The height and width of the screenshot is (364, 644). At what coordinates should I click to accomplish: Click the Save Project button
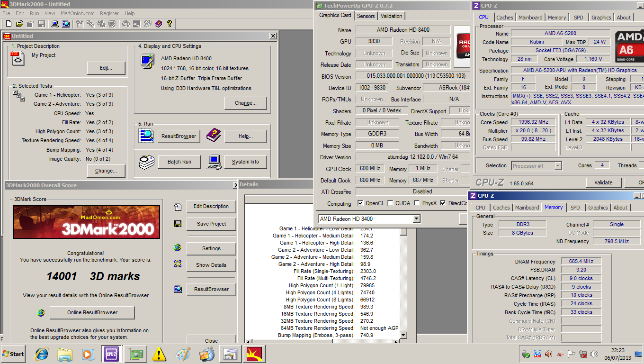point(211,224)
